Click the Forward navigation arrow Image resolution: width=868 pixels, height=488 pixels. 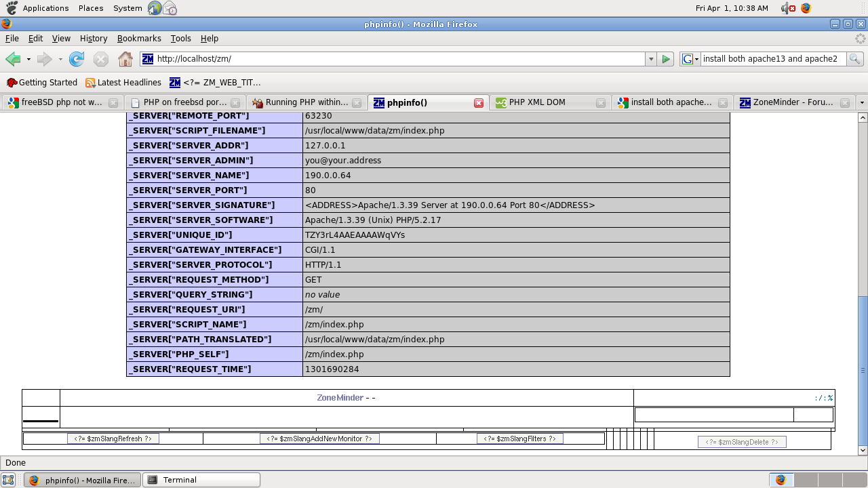click(x=45, y=59)
